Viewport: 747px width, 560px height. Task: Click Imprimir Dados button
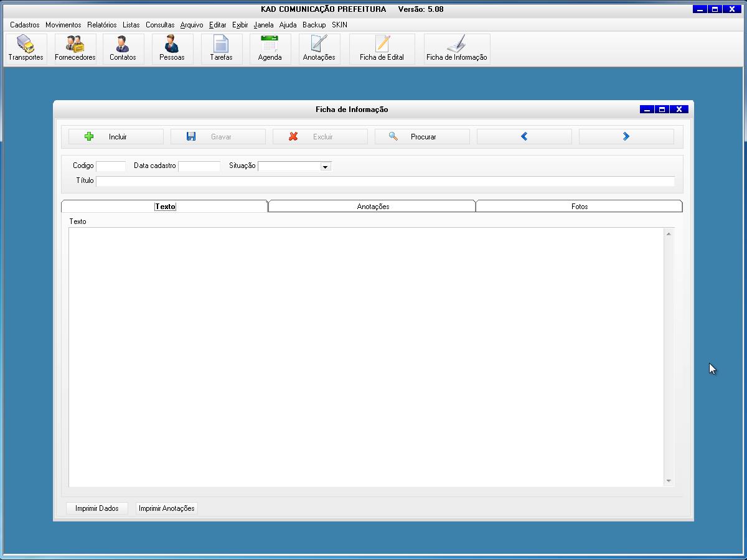pos(97,508)
